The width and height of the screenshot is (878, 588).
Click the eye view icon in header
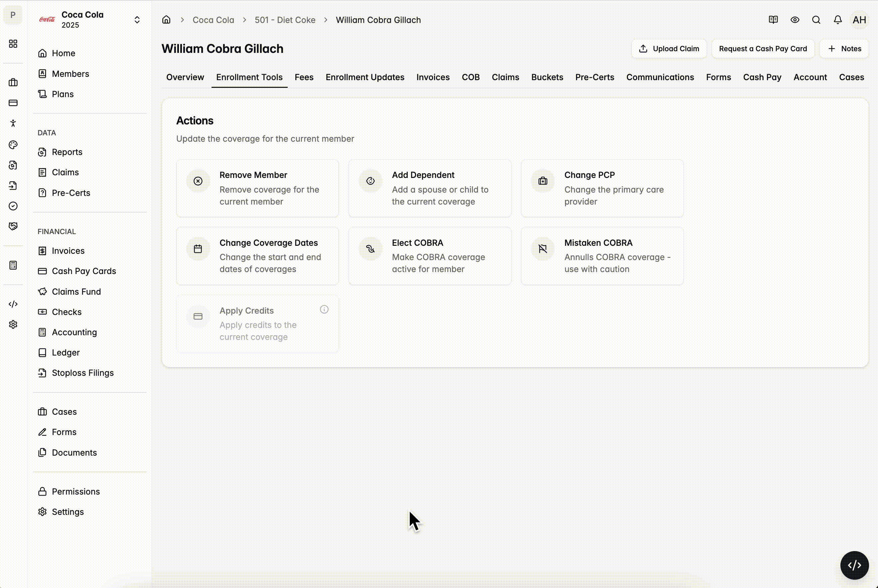(795, 20)
